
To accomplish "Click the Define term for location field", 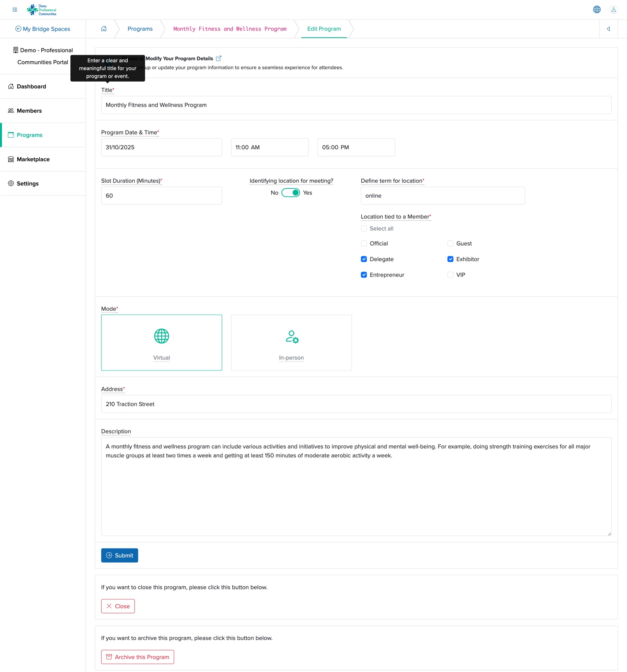I will click(442, 196).
